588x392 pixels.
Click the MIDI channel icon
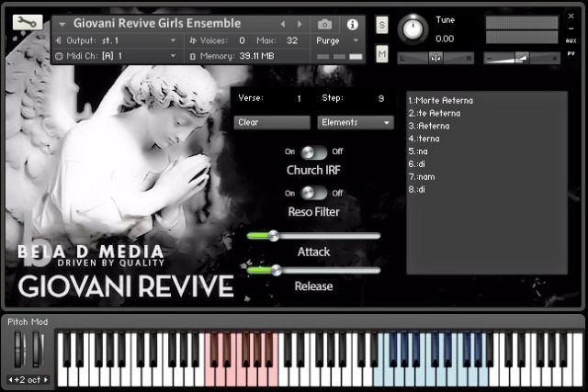pyautogui.click(x=59, y=56)
